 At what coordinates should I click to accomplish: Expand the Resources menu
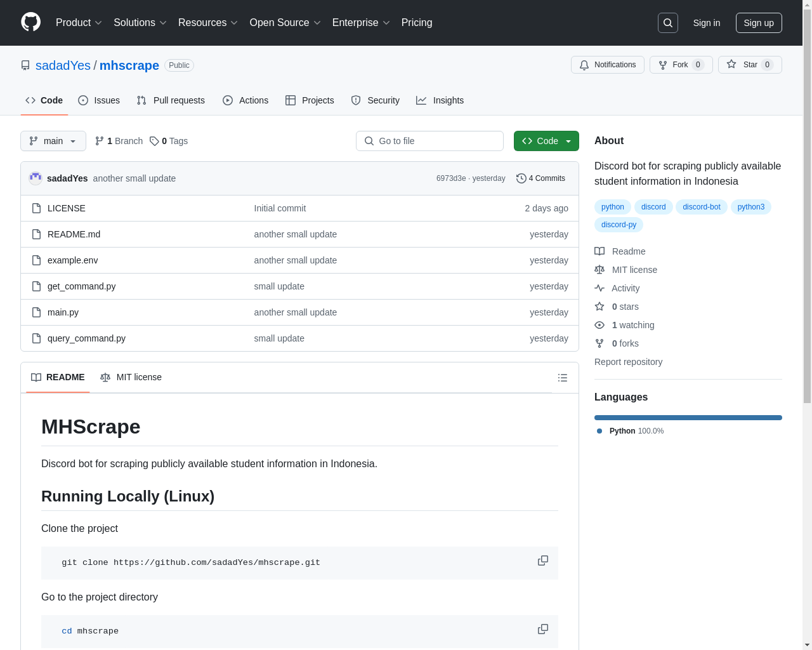tap(208, 23)
